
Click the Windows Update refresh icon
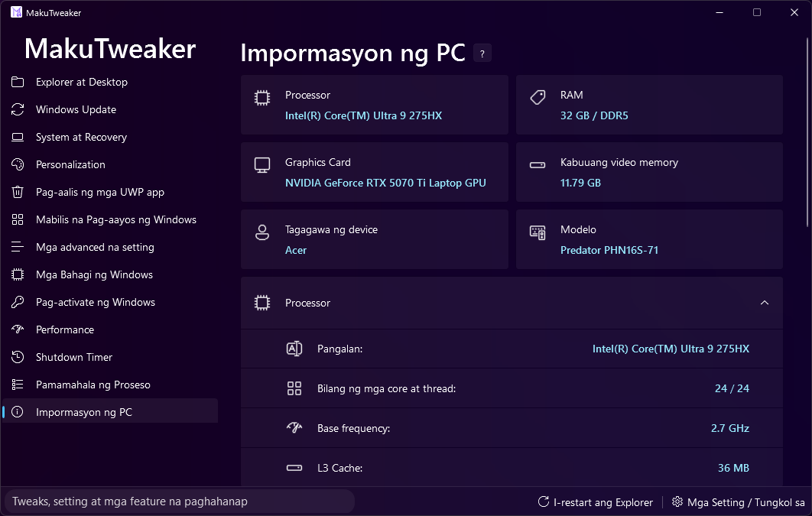point(18,109)
